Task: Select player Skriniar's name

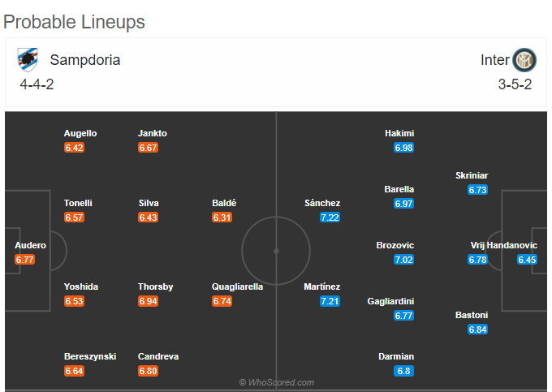Action: [472, 175]
